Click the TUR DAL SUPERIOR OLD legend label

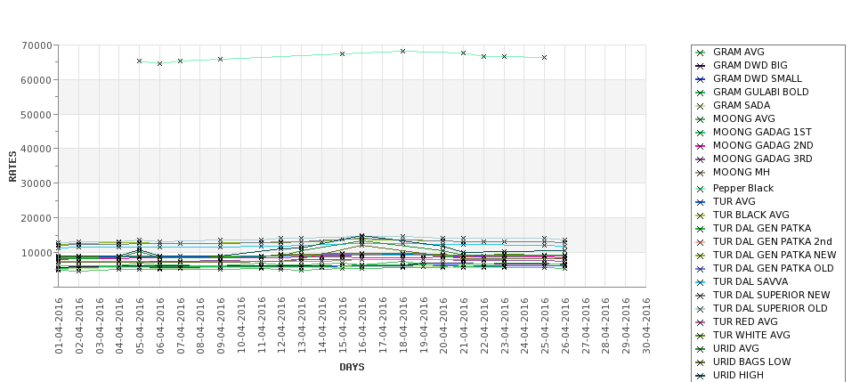770,308
